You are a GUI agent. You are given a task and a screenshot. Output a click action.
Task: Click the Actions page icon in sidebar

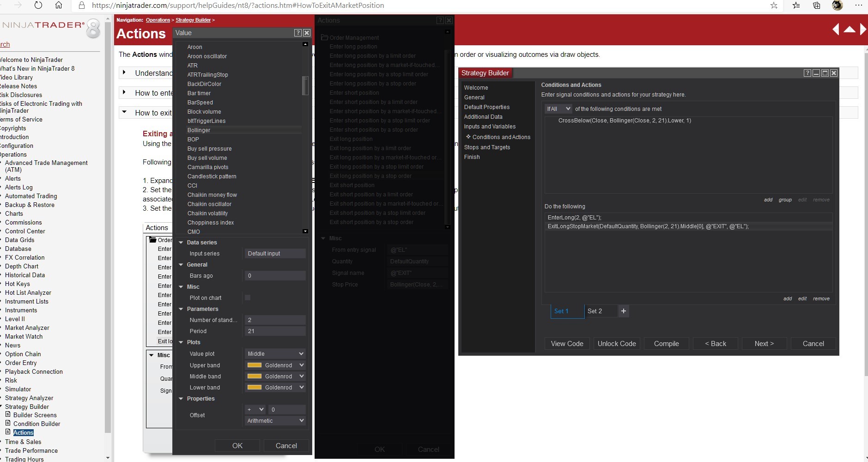coord(8,432)
